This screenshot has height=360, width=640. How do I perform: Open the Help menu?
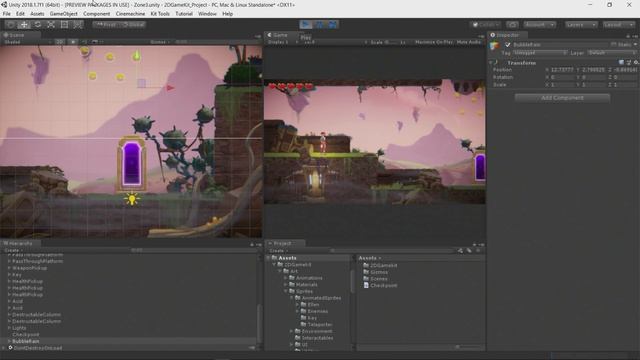pyautogui.click(x=227, y=14)
